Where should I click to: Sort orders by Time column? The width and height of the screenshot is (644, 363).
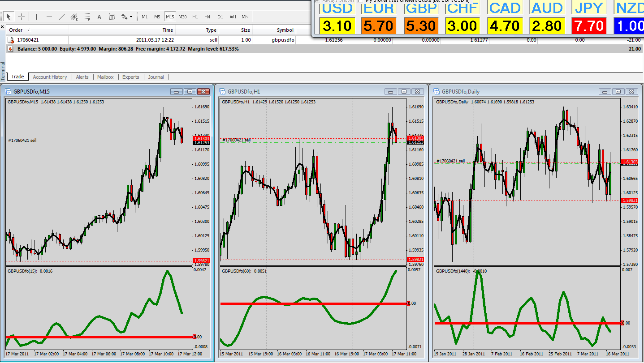coord(168,30)
